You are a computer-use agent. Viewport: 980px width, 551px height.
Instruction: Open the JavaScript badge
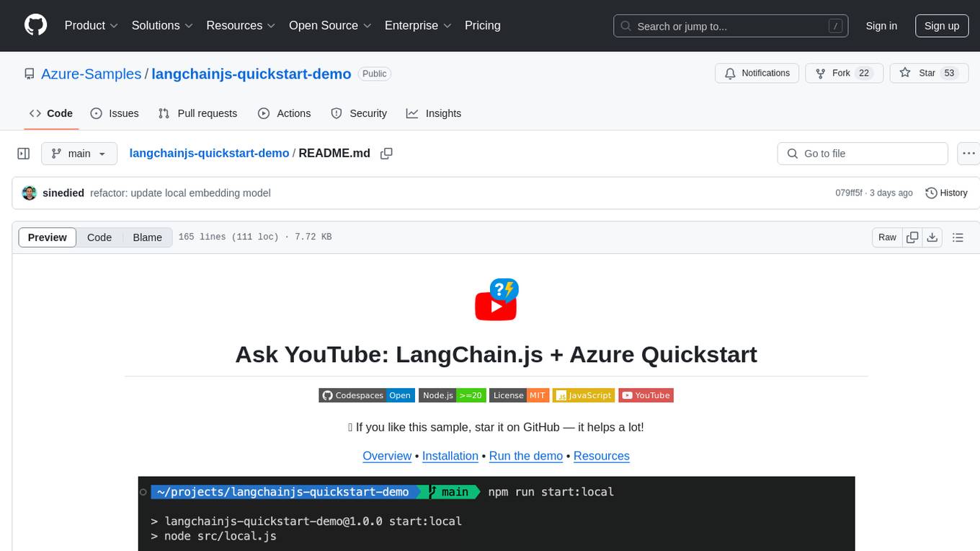point(584,395)
